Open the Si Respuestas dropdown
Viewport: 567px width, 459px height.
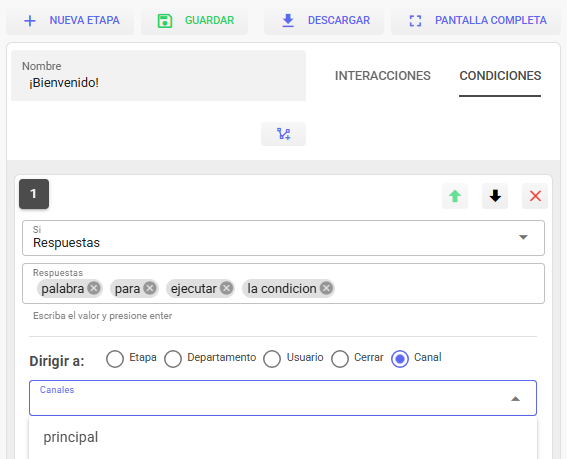click(x=283, y=238)
